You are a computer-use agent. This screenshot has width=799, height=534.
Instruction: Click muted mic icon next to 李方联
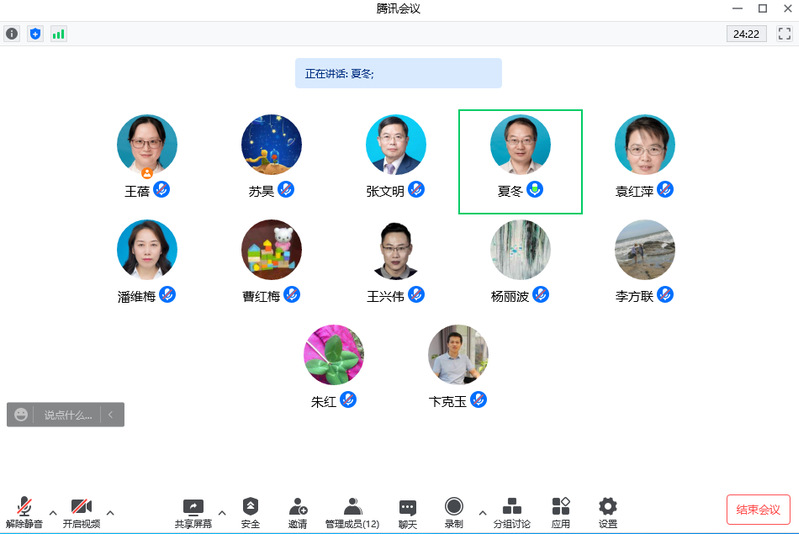[665, 295]
